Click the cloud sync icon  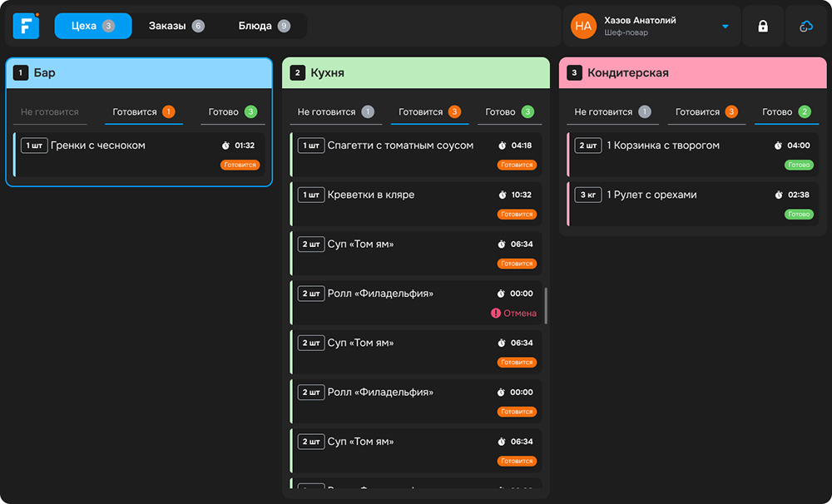click(805, 27)
